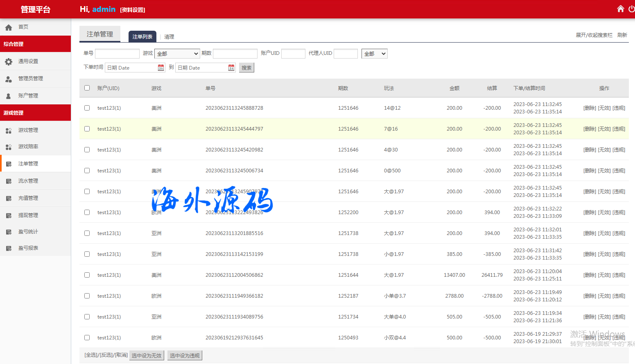
Task: Expand the 全部 dropdown after 代理人UID
Action: [x=374, y=54]
